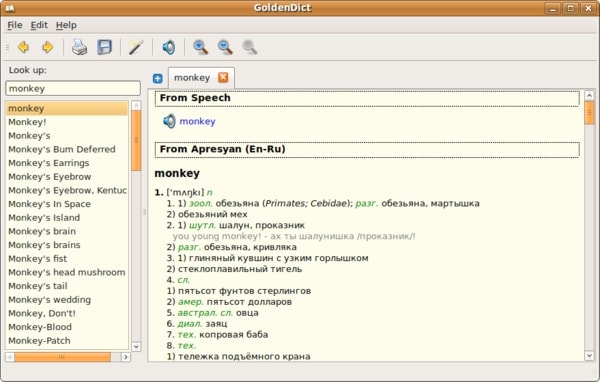Open a new tab with plus icon
Screen dimensions: 600x382
(x=158, y=78)
